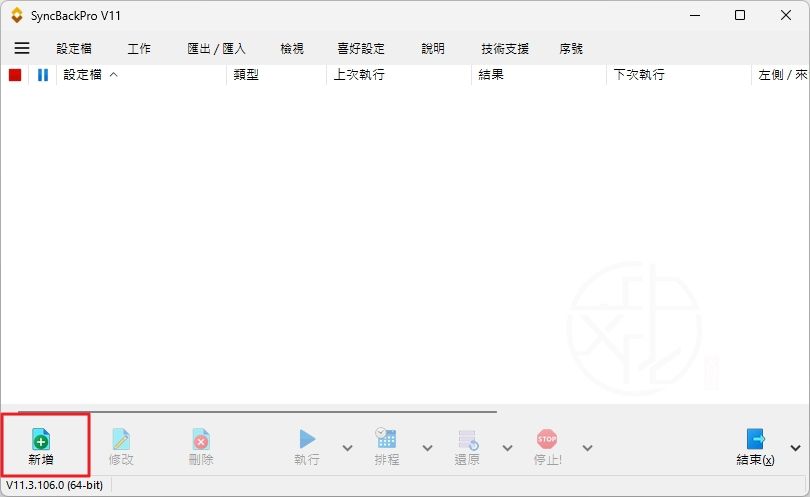This screenshot has width=810, height=497.
Task: Expand the dropdown arrow beside 排程
Action: pos(427,448)
